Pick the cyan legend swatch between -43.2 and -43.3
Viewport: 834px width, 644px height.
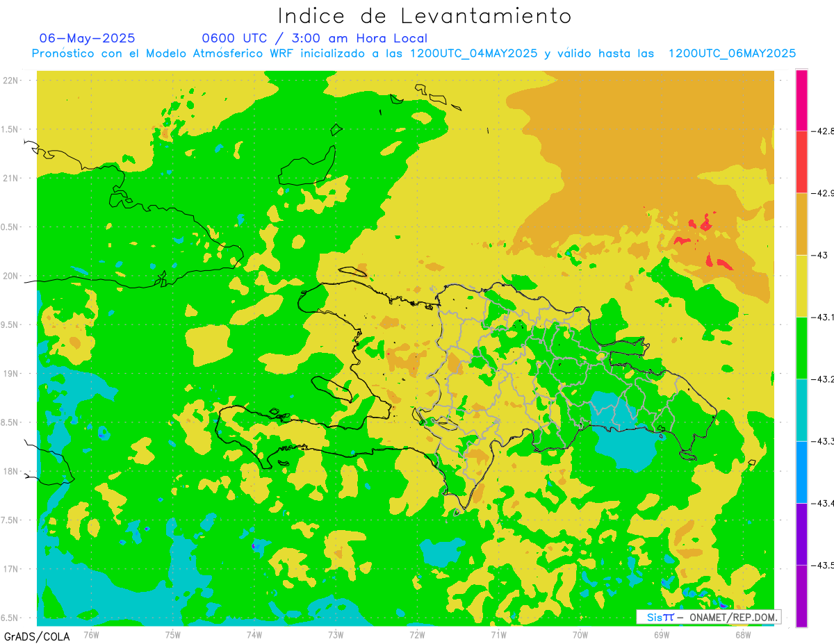tap(801, 410)
